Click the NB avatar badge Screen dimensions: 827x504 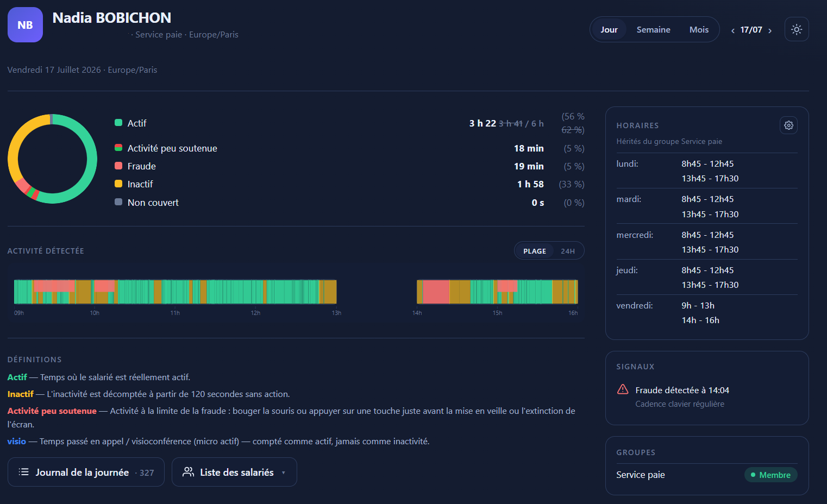point(25,25)
